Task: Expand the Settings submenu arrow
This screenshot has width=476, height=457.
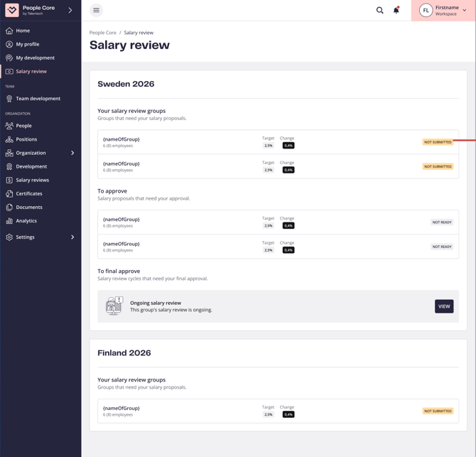Action: tap(72, 237)
